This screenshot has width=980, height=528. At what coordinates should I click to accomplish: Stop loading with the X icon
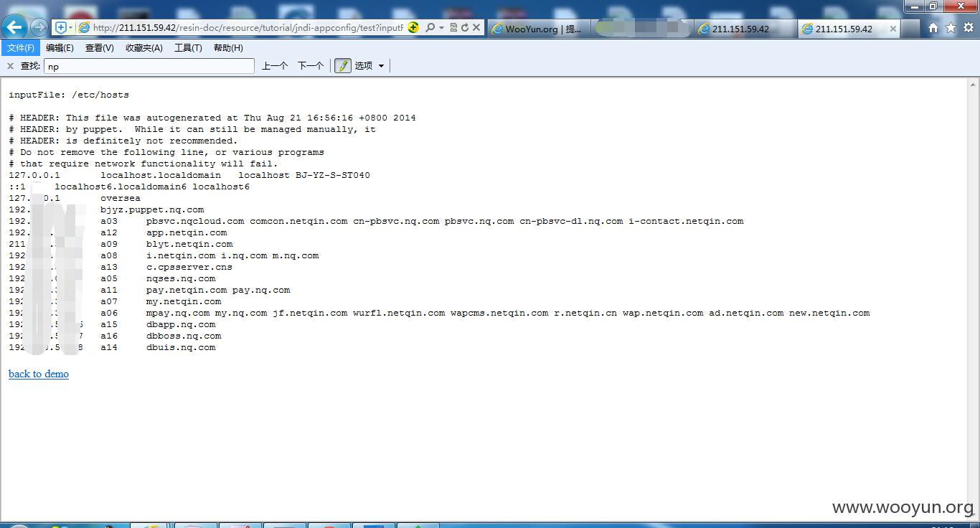tap(476, 27)
